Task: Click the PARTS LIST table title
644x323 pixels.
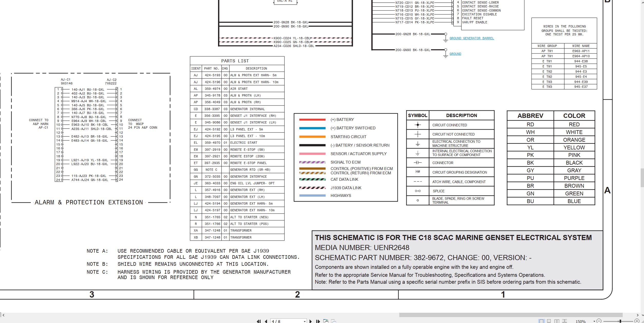Action: tap(235, 61)
